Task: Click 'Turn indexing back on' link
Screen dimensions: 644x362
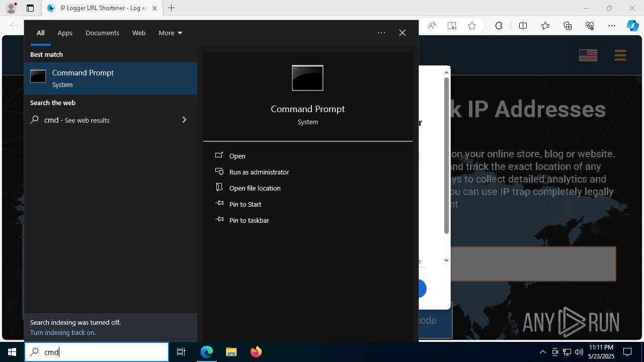Action: point(63,332)
